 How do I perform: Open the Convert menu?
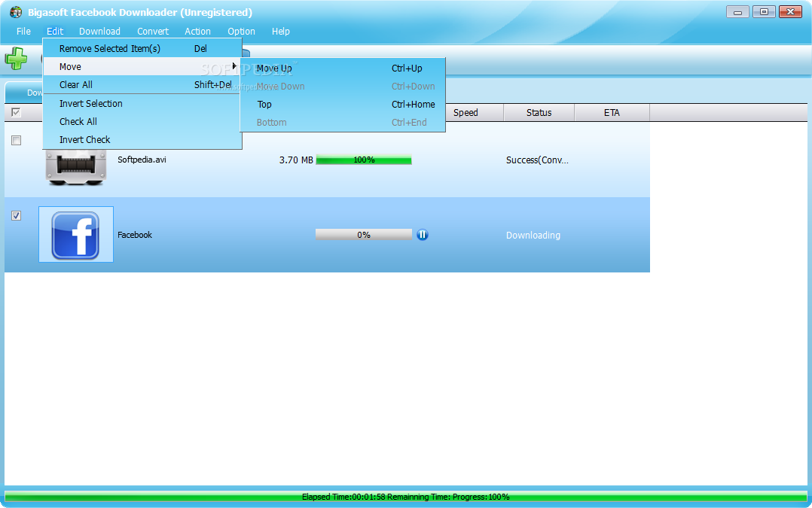(x=153, y=31)
